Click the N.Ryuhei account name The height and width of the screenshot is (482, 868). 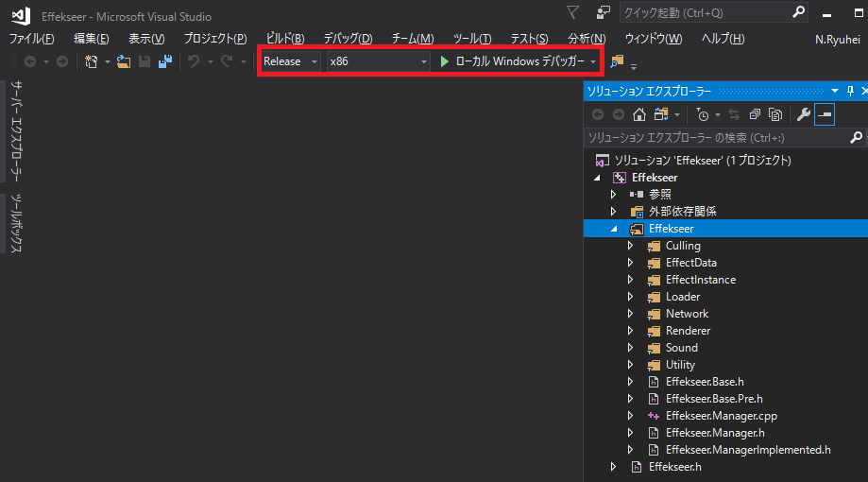click(837, 40)
